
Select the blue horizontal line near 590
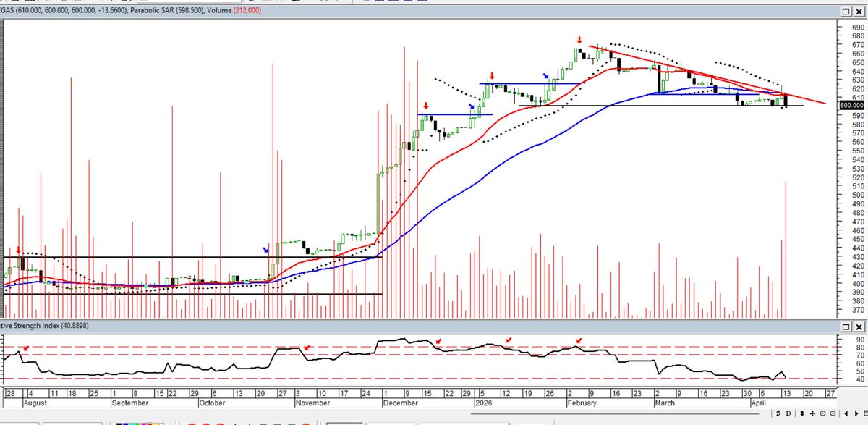(x=455, y=114)
